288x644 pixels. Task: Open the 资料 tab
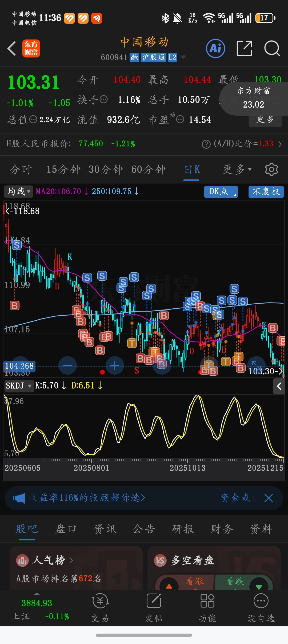261,529
